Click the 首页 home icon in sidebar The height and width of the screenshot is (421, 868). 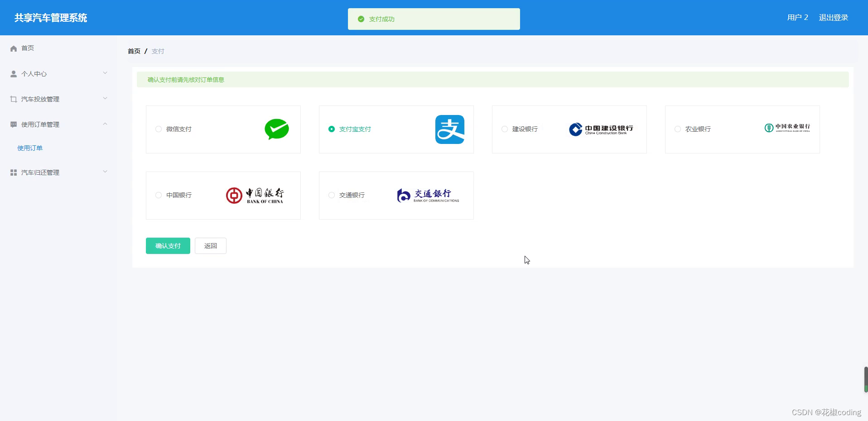coord(13,48)
